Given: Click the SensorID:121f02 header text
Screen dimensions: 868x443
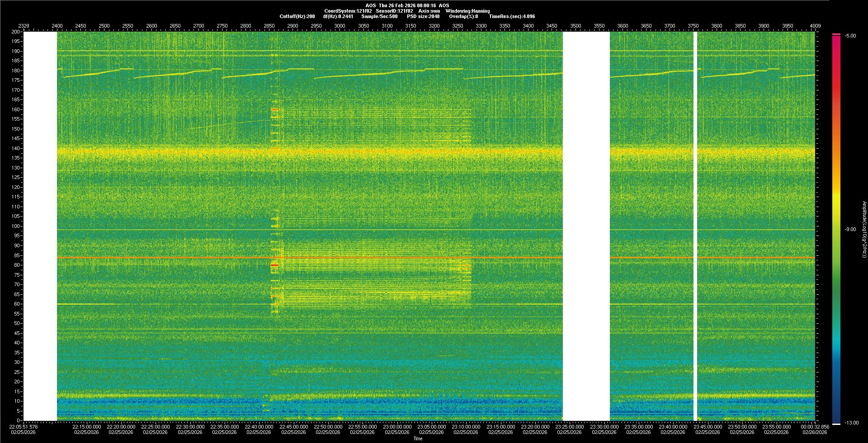Looking at the screenshot, I should (x=394, y=11).
